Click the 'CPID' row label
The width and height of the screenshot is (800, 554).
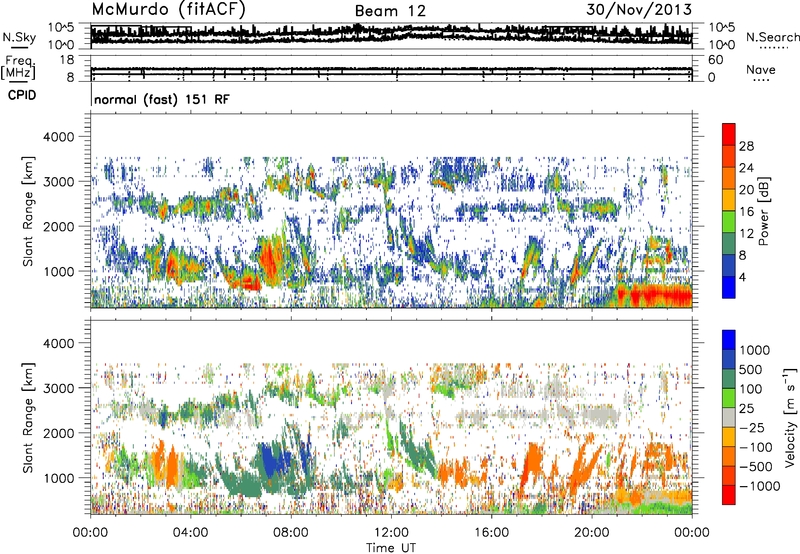click(22, 95)
